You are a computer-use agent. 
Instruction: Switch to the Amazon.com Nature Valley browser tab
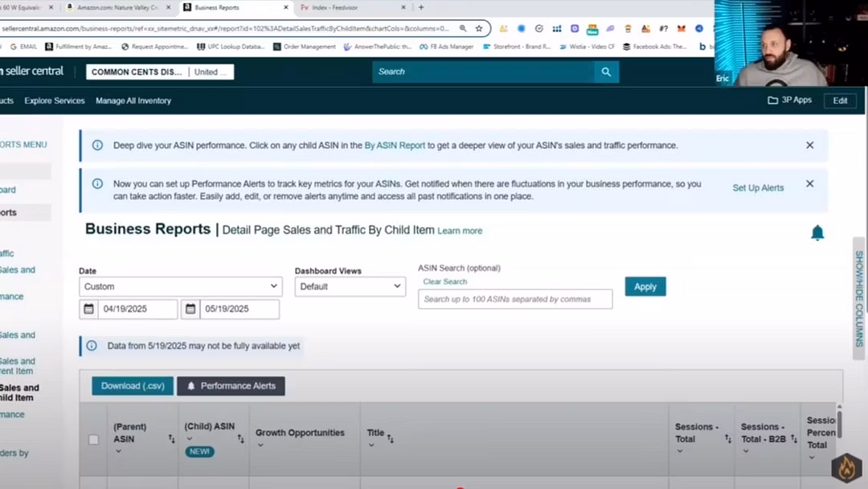[117, 7]
